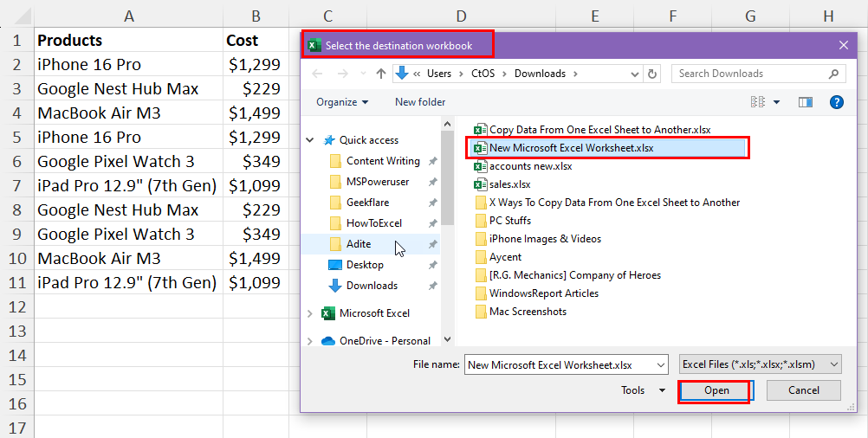
Task: Expand OneDrive - Personal tree node
Action: point(310,341)
